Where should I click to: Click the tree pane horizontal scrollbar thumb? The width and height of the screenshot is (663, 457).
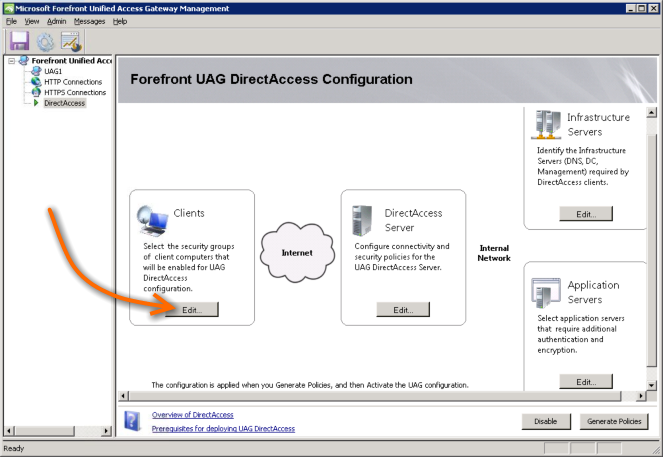[x=44, y=431]
